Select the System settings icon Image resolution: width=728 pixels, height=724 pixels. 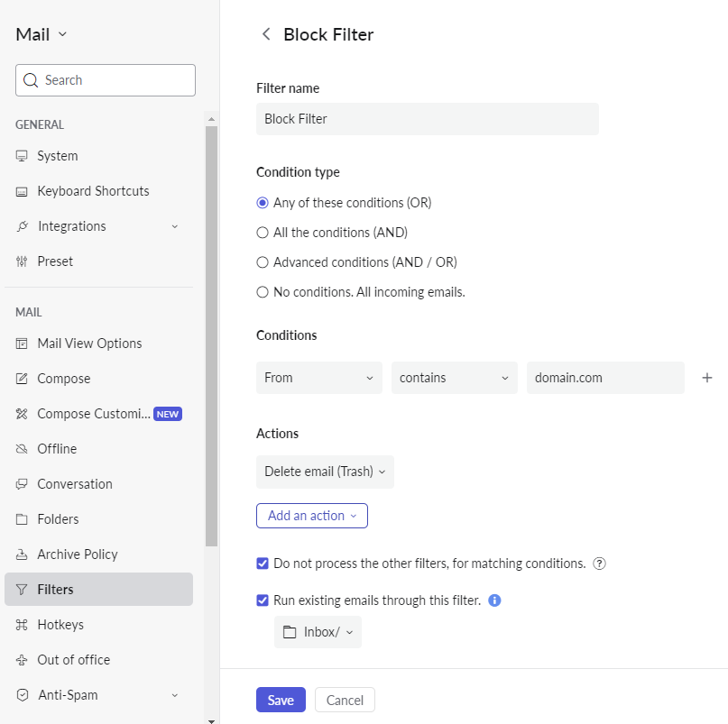click(21, 155)
